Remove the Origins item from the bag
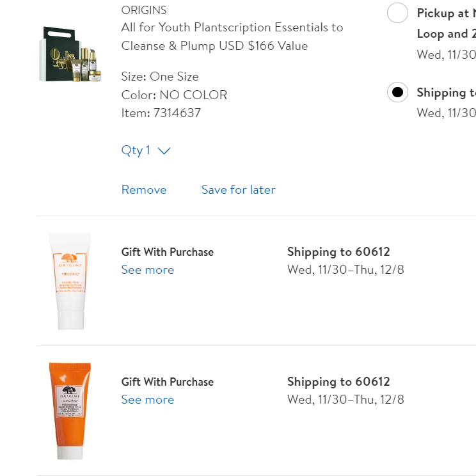Image resolution: width=476 pixels, height=476 pixels. pos(144,190)
